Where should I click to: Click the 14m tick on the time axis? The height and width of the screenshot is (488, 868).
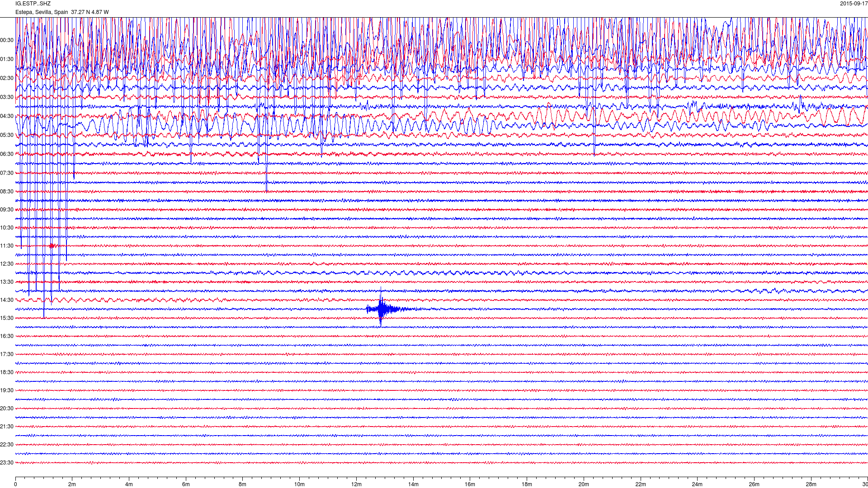point(413,484)
